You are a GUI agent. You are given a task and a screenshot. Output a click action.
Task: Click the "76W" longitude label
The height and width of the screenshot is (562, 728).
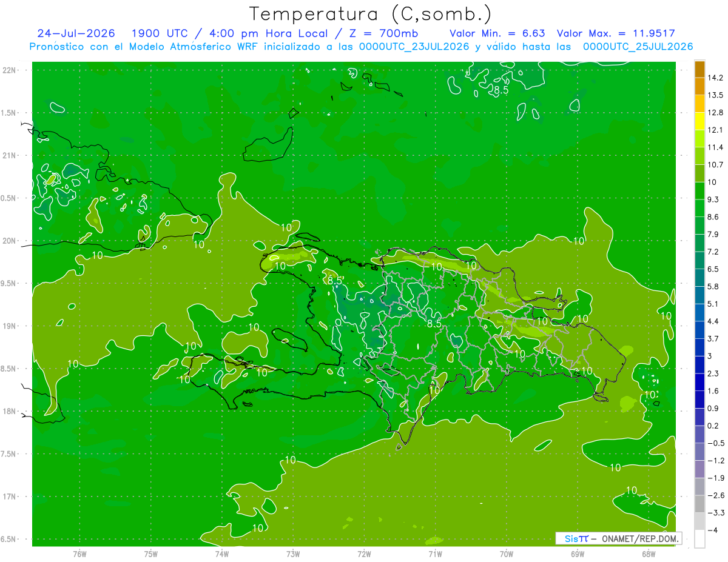[79, 553]
